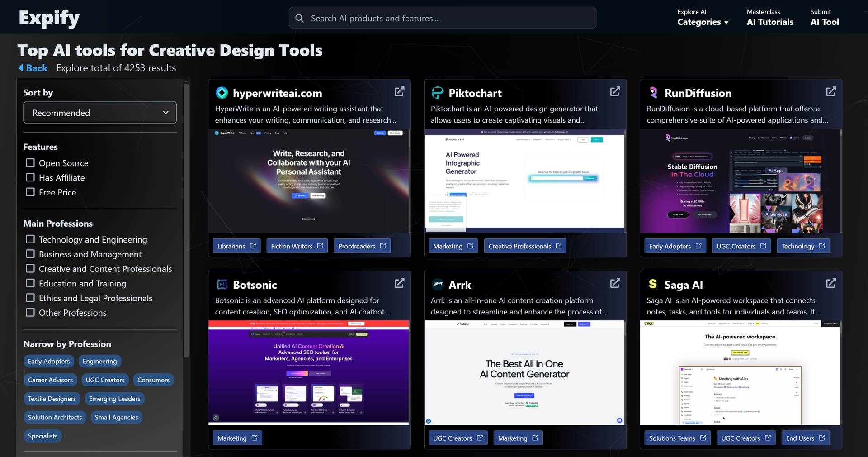
Task: Check the Has Affiliate filter
Action: [30, 177]
